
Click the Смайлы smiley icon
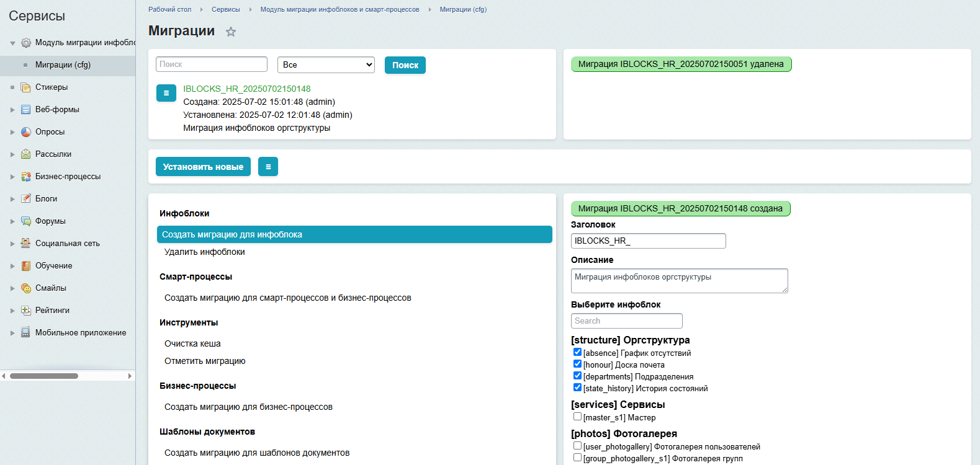tap(25, 288)
